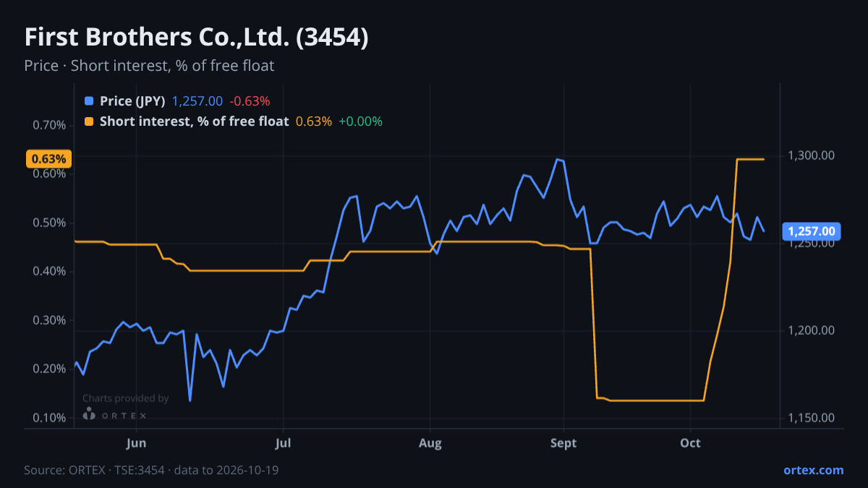The image size is (868, 488).
Task: Click the 1,200.00 right axis label
Action: (x=812, y=331)
